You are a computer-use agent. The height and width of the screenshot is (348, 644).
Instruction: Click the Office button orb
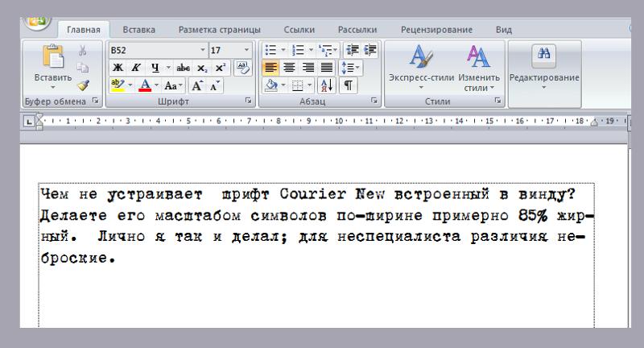[38, 23]
